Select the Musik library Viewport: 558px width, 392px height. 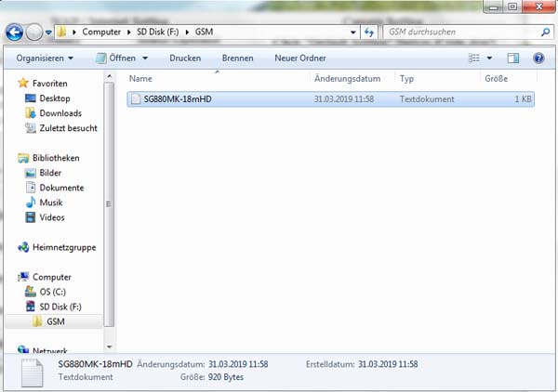click(50, 203)
